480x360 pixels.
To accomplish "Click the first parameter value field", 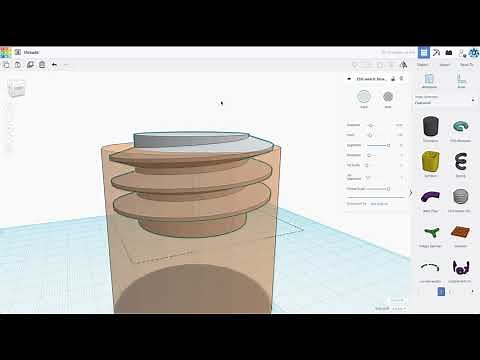I will [x=399, y=125].
